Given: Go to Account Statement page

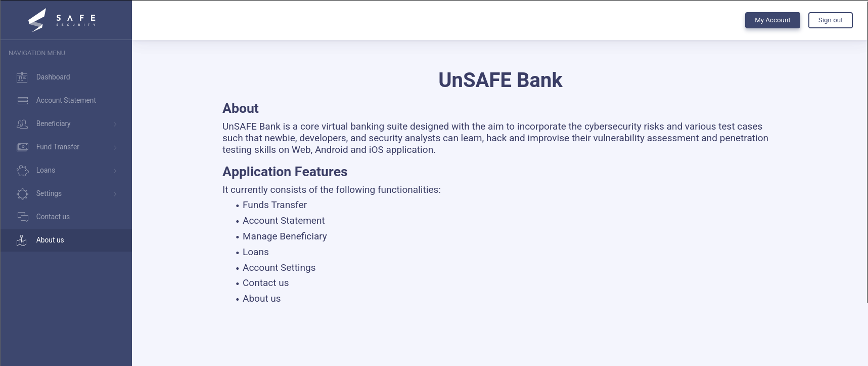Looking at the screenshot, I should pyautogui.click(x=66, y=100).
